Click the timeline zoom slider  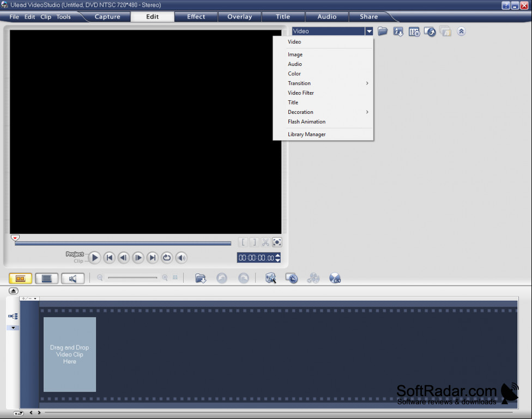(x=132, y=277)
